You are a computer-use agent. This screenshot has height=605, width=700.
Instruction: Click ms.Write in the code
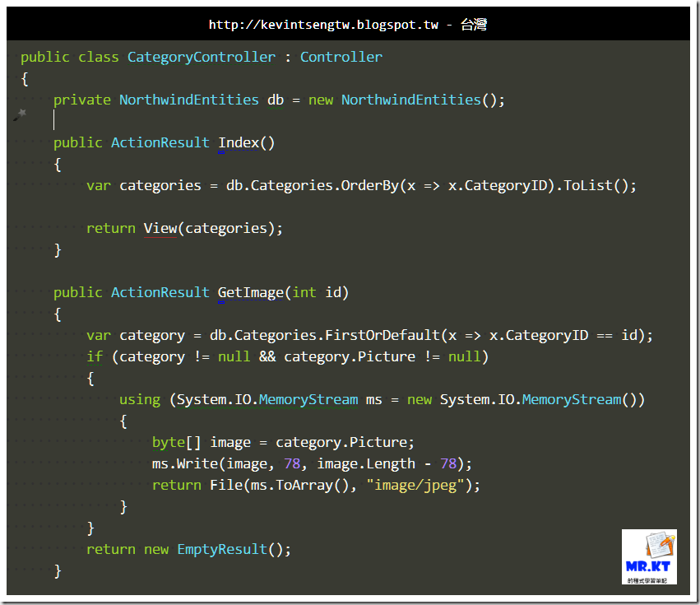pos(185,463)
